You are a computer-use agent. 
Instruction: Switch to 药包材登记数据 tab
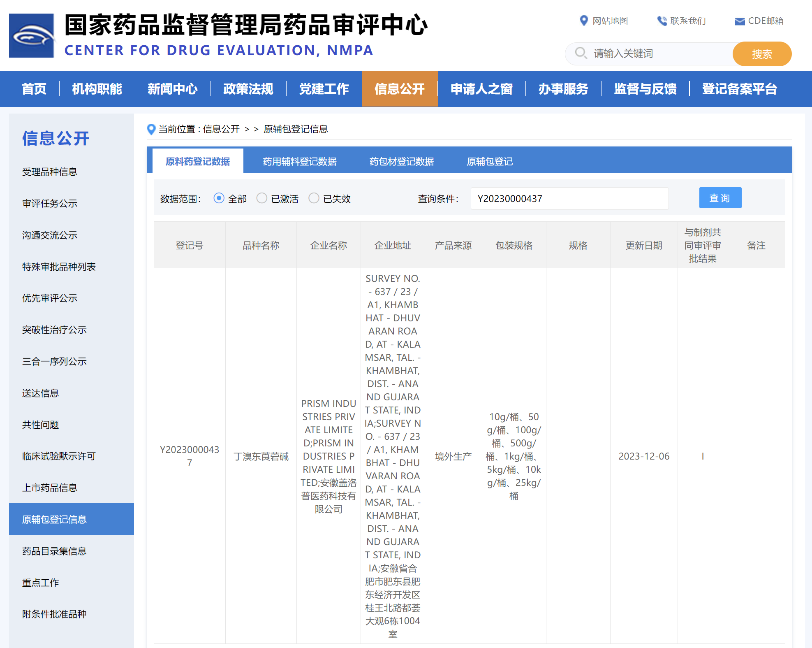pos(401,161)
